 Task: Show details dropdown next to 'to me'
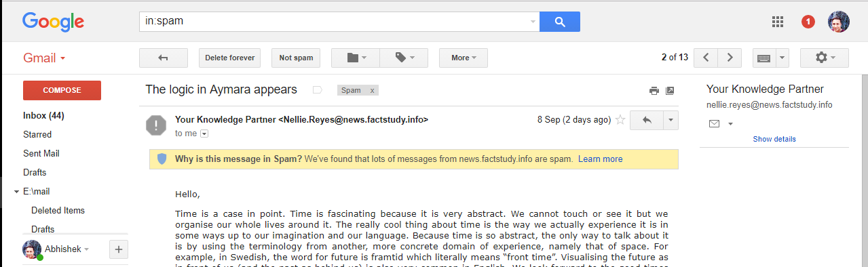[204, 133]
